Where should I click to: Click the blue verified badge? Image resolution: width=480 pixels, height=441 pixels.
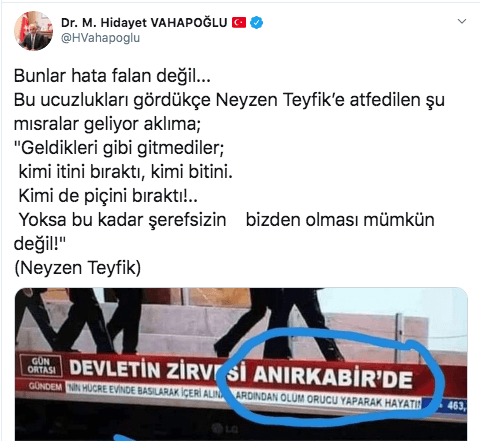pos(256,23)
